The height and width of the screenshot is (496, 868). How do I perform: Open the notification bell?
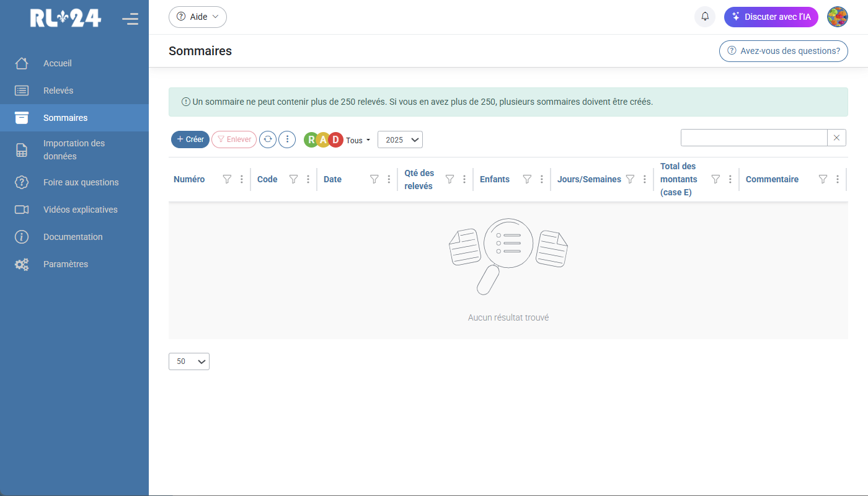[704, 17]
